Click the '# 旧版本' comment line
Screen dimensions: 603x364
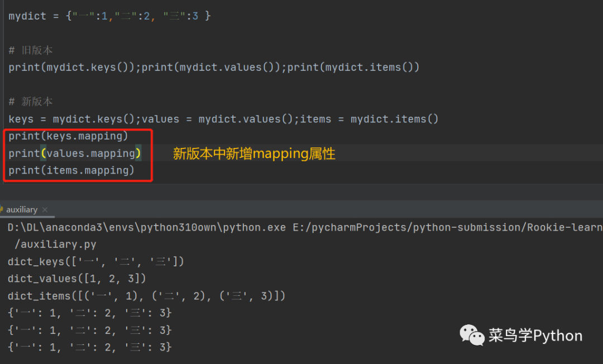click(x=31, y=50)
